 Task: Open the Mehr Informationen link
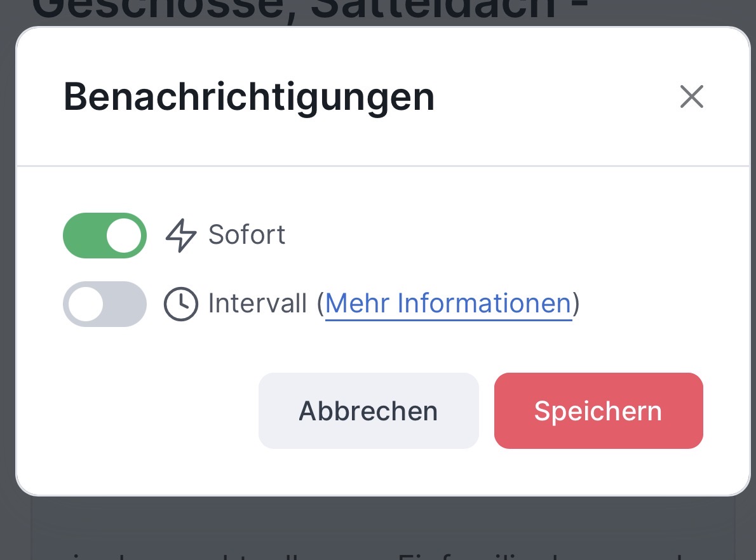(448, 304)
